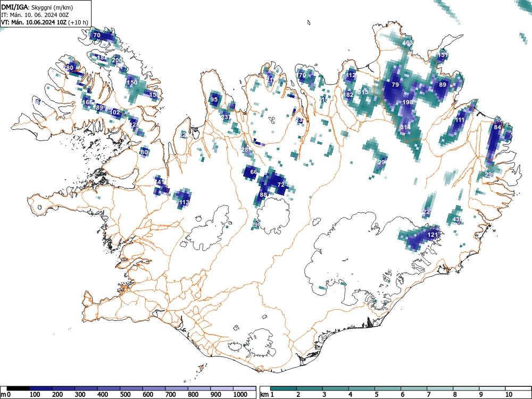The image size is (532, 399).
Task: Click the '5' label in the kilometre legend
Action: click(377, 395)
